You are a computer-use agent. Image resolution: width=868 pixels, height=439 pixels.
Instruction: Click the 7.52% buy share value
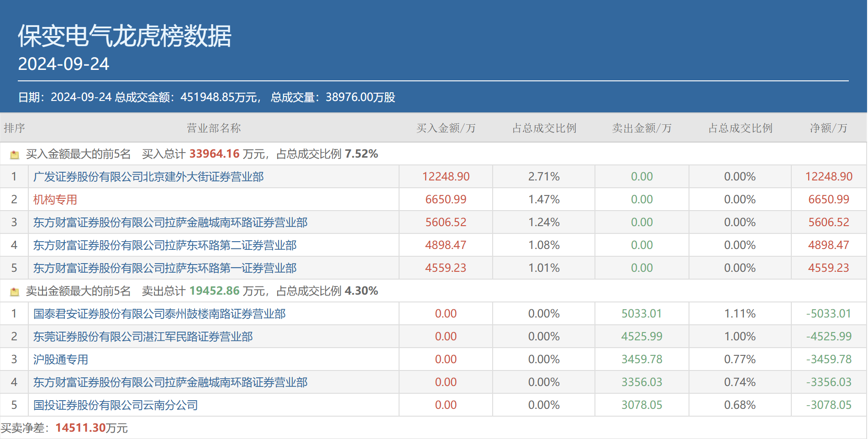click(x=361, y=154)
